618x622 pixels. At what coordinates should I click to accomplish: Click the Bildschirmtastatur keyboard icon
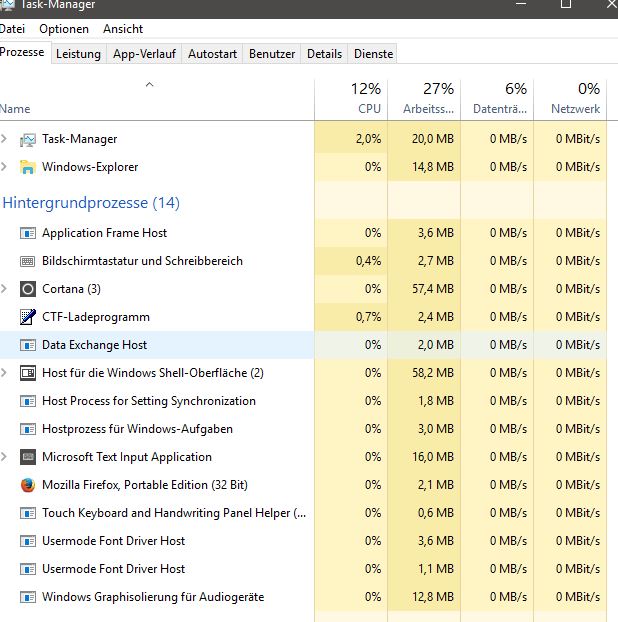28,261
